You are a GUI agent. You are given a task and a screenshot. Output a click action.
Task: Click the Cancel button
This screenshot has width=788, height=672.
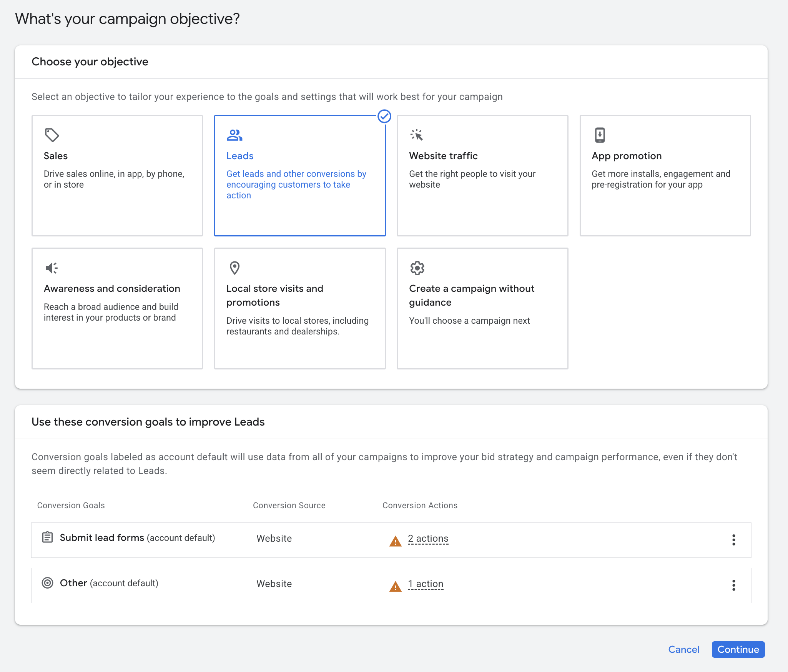[683, 649]
